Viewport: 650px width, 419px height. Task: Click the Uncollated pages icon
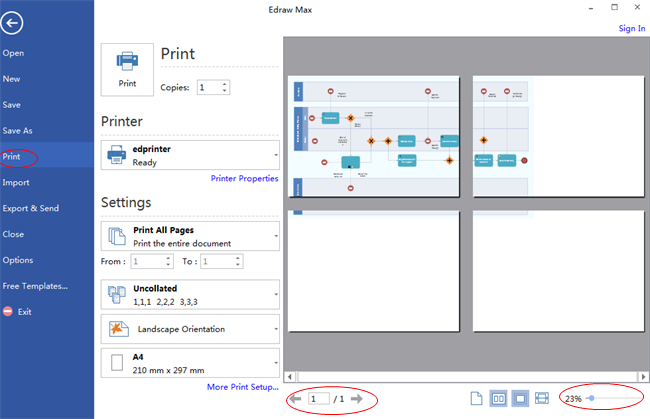tap(116, 295)
